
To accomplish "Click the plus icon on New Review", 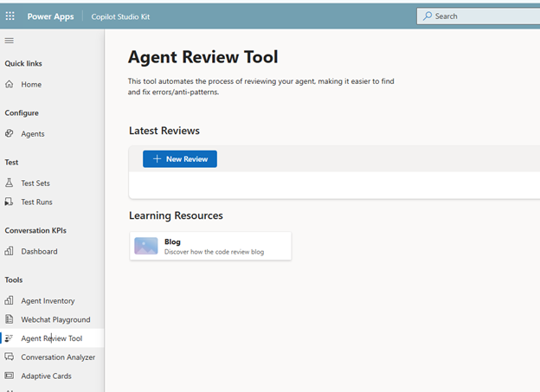I will click(157, 159).
